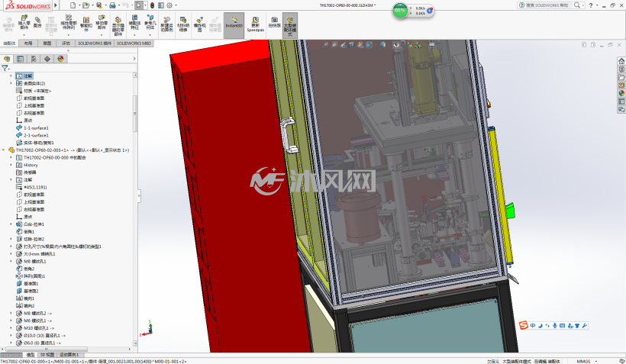Open the Options gear icon
The height and width of the screenshot is (364, 626).
click(x=169, y=5)
